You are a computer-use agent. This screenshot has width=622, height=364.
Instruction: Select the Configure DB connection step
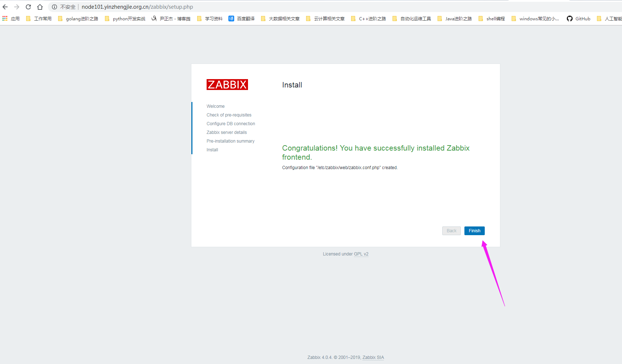pyautogui.click(x=231, y=124)
